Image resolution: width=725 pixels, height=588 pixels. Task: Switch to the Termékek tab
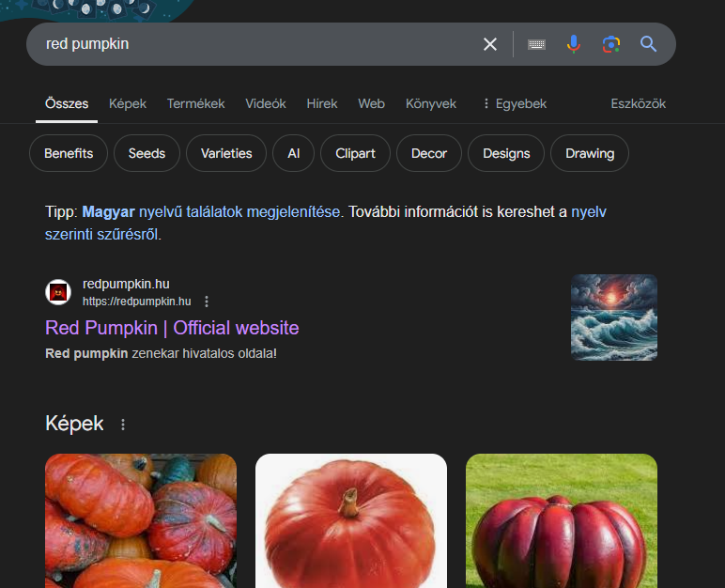pos(195,103)
